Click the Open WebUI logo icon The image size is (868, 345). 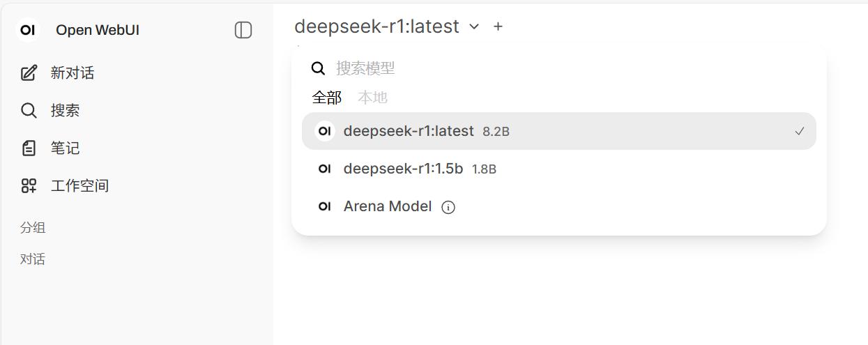[x=28, y=30]
